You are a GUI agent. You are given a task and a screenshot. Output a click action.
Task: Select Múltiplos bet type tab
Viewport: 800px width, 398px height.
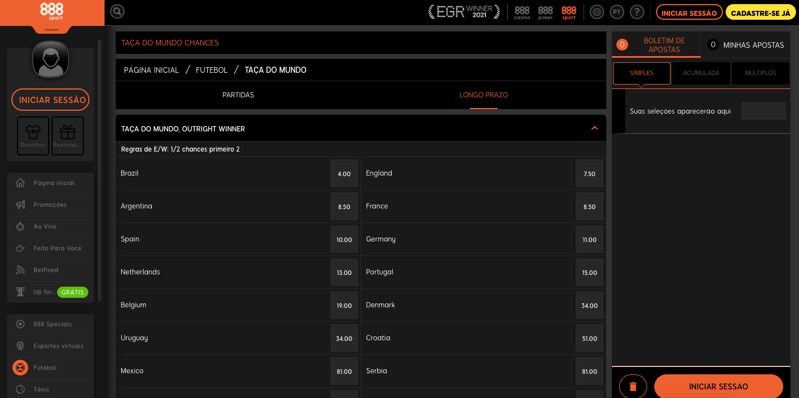pos(760,73)
